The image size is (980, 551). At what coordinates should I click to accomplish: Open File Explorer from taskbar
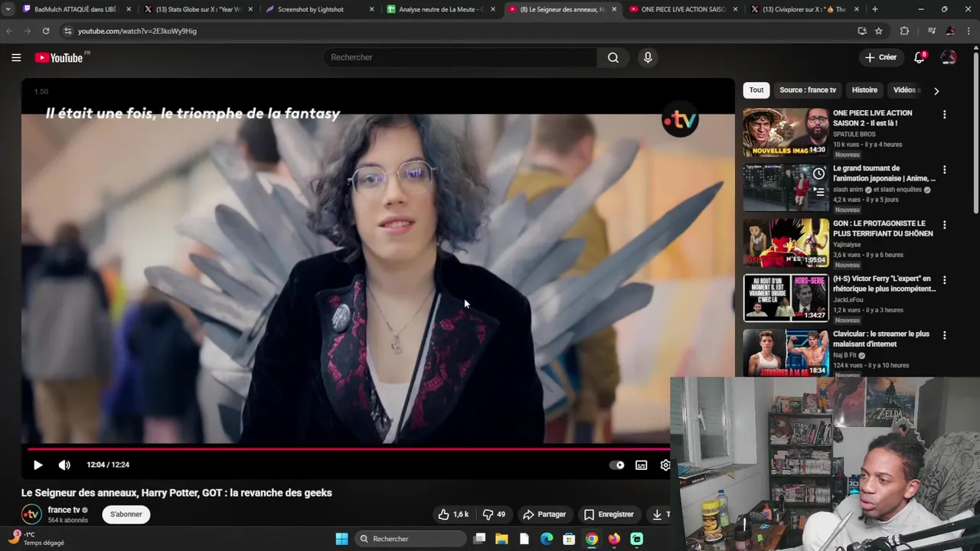(501, 539)
